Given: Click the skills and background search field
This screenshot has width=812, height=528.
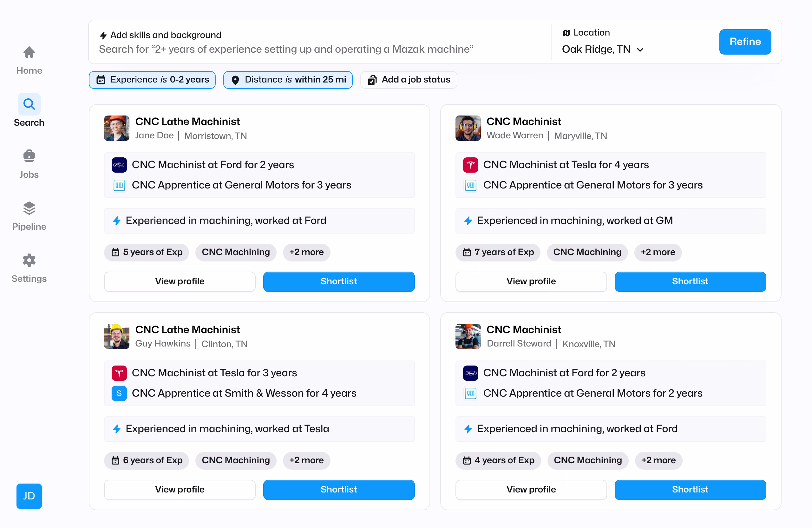Looking at the screenshot, I should tap(286, 49).
